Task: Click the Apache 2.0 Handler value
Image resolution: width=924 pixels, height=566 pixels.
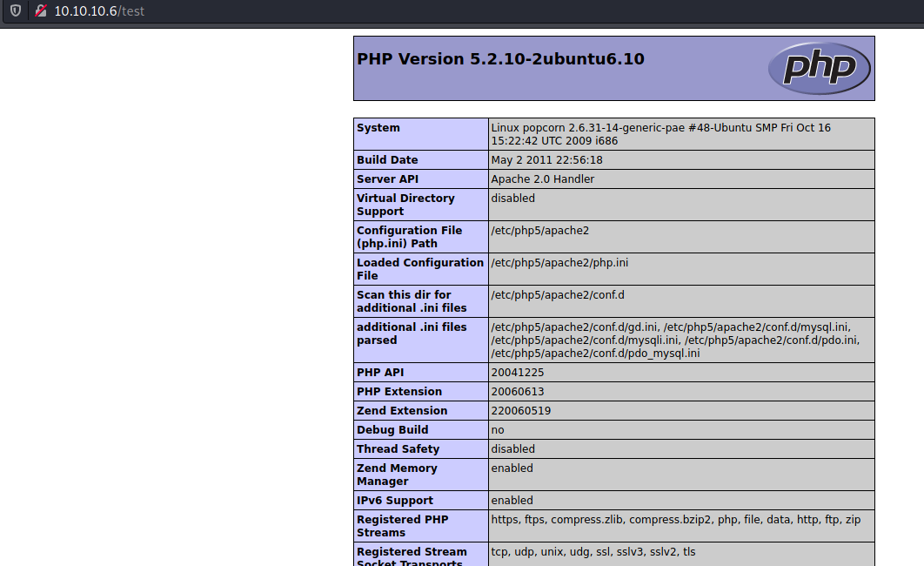Action: click(543, 179)
